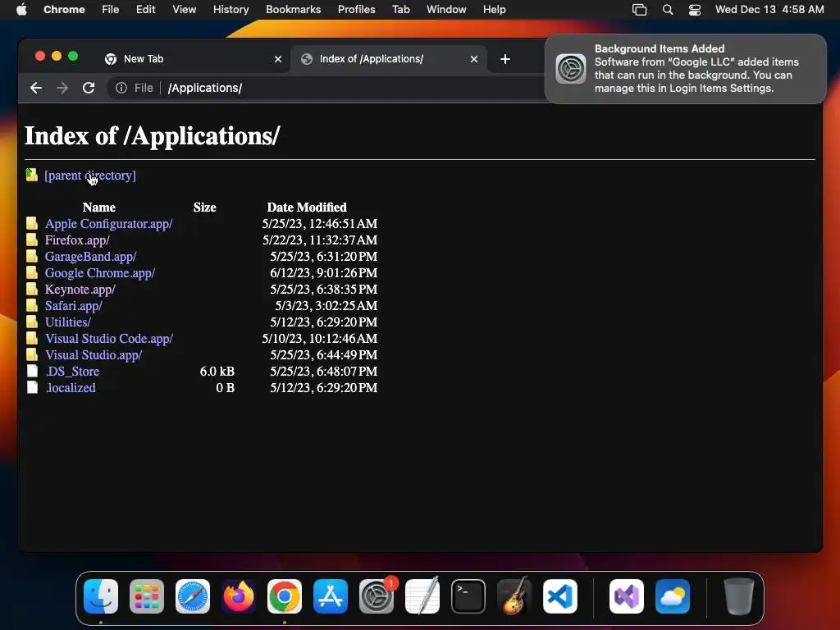The image size is (840, 630).
Task: Launch GarageBand from the Dock
Action: (514, 596)
